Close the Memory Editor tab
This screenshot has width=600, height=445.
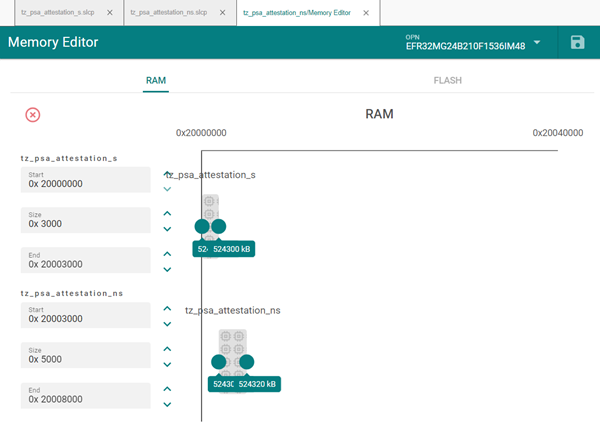[365, 13]
